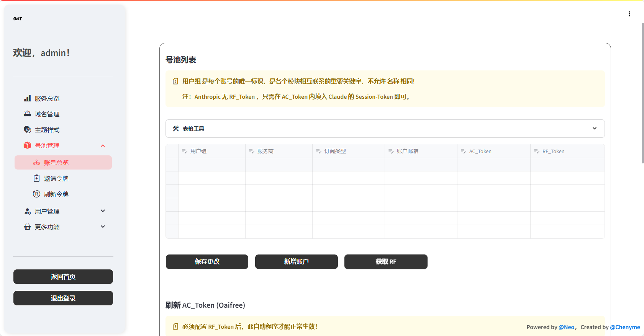The width and height of the screenshot is (644, 336).
Task: Click the 保存更改 button
Action: coord(207,262)
